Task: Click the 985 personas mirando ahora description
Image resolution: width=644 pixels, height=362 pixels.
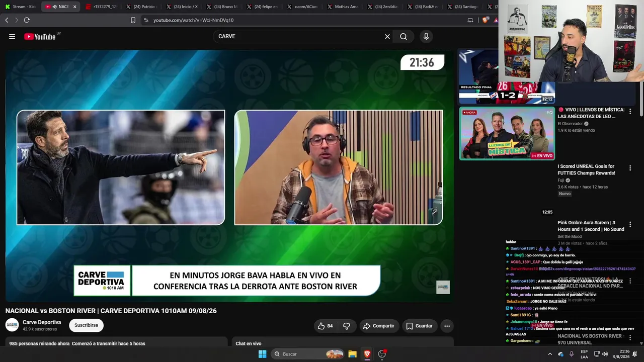Action: [77, 343]
